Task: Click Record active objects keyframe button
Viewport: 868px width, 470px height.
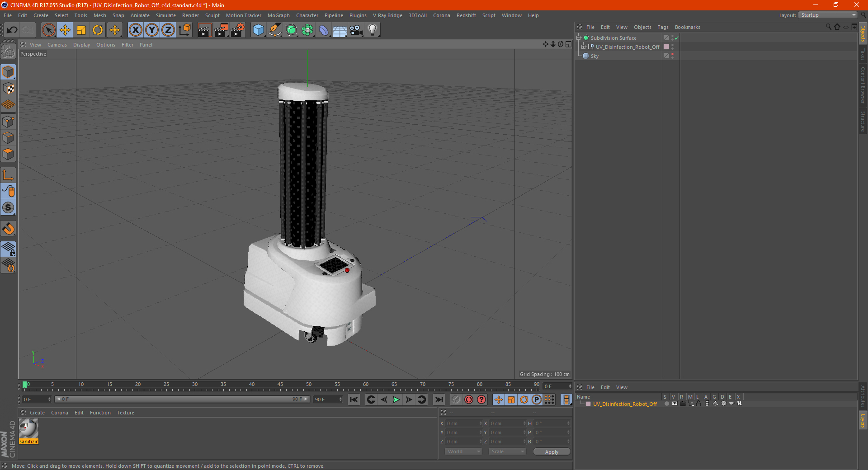Action: tap(456, 399)
